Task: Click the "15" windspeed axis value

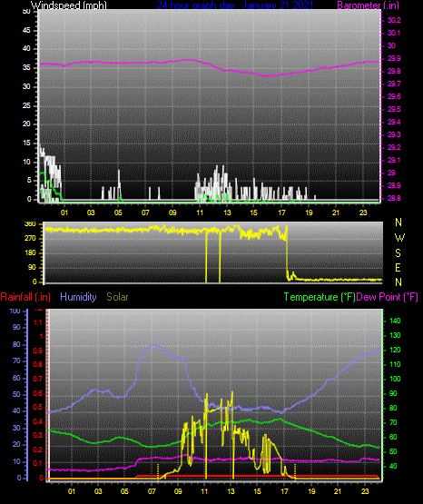Action: click(x=26, y=143)
